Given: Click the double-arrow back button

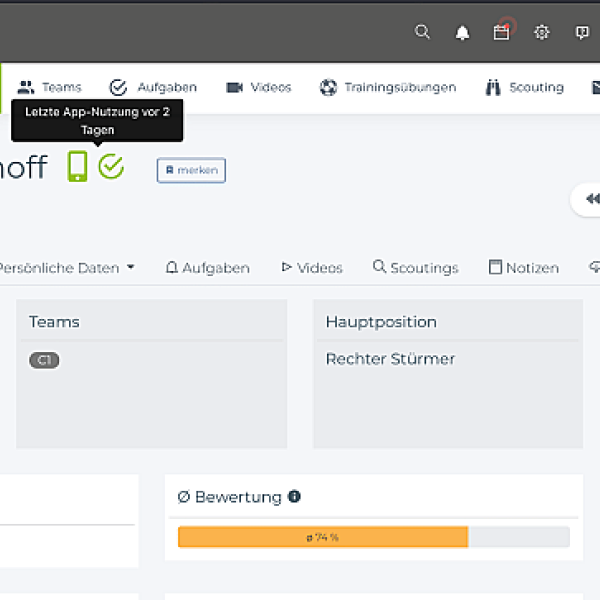Looking at the screenshot, I should (590, 199).
